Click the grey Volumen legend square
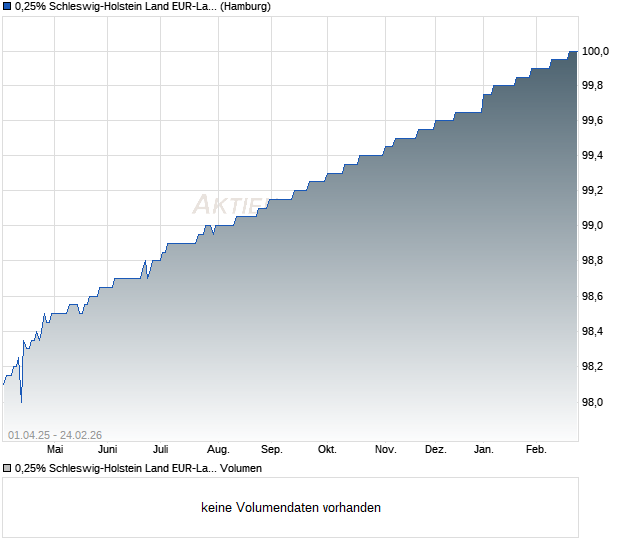Screen dimensions: 620x546 [7, 468]
